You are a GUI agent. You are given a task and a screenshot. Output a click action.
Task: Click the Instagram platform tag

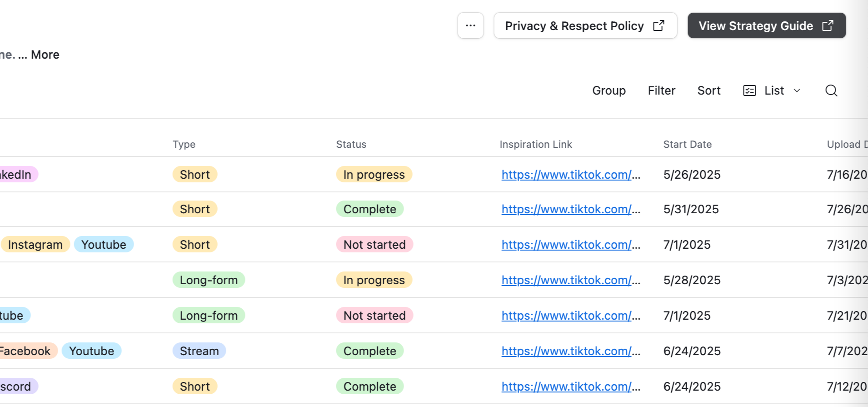[35, 245]
